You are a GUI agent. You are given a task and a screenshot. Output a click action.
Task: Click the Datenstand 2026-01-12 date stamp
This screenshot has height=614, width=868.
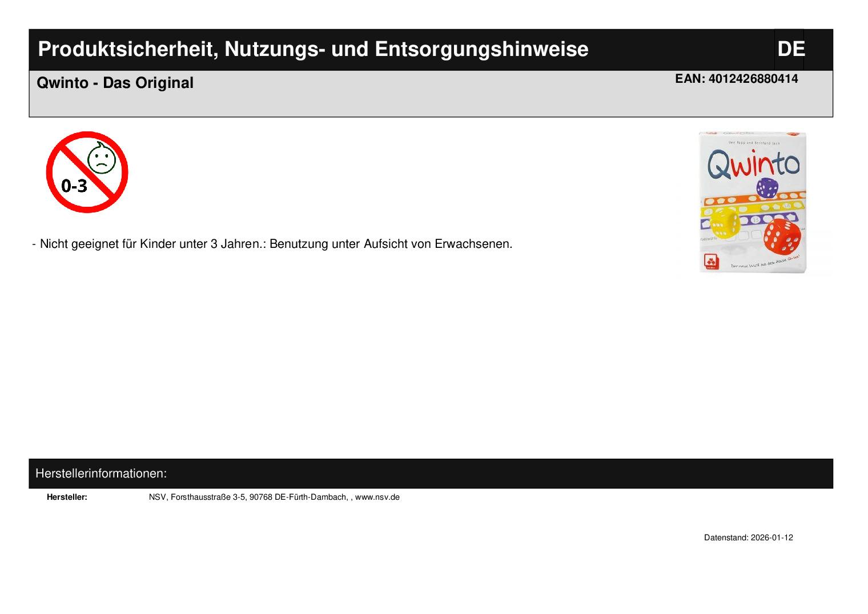pos(748,537)
